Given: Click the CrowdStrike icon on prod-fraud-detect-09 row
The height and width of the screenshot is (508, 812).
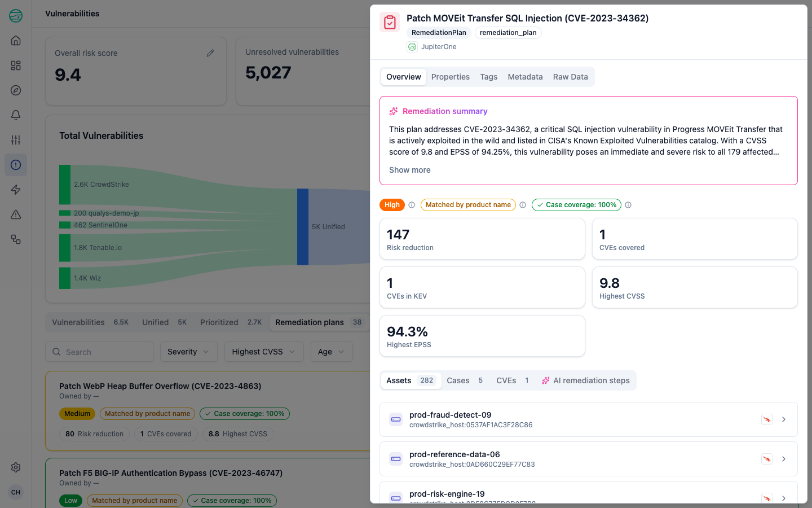Looking at the screenshot, I should pos(767,419).
